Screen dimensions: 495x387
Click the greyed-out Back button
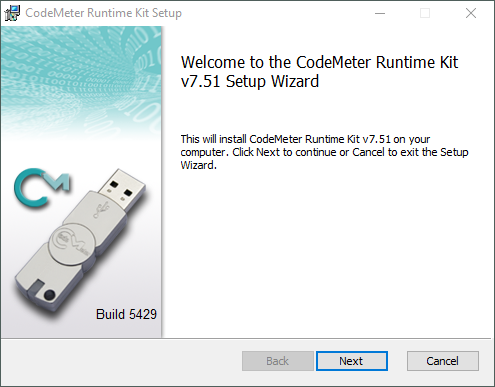click(278, 361)
